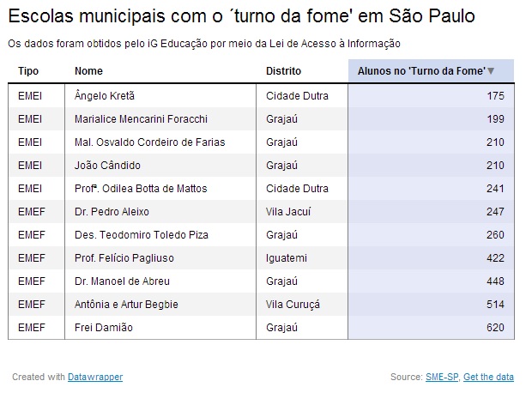Click the Mal. Osvaldo Cordeiro de Farias cell
This screenshot has width=532, height=393.
pyautogui.click(x=142, y=142)
